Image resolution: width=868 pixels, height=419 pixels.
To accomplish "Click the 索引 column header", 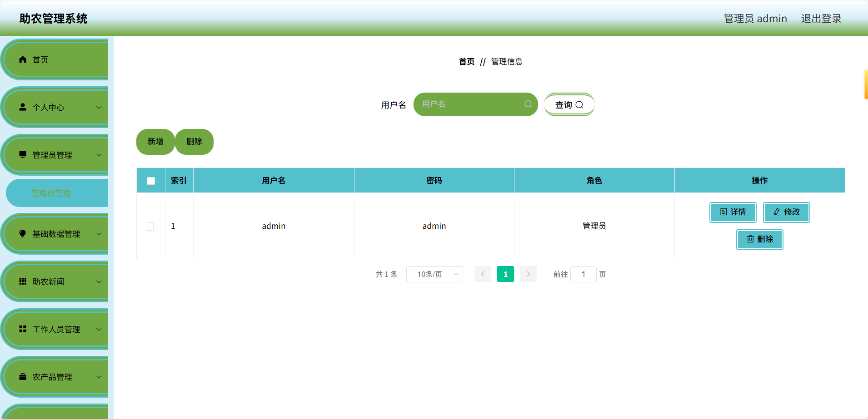I will point(179,181).
